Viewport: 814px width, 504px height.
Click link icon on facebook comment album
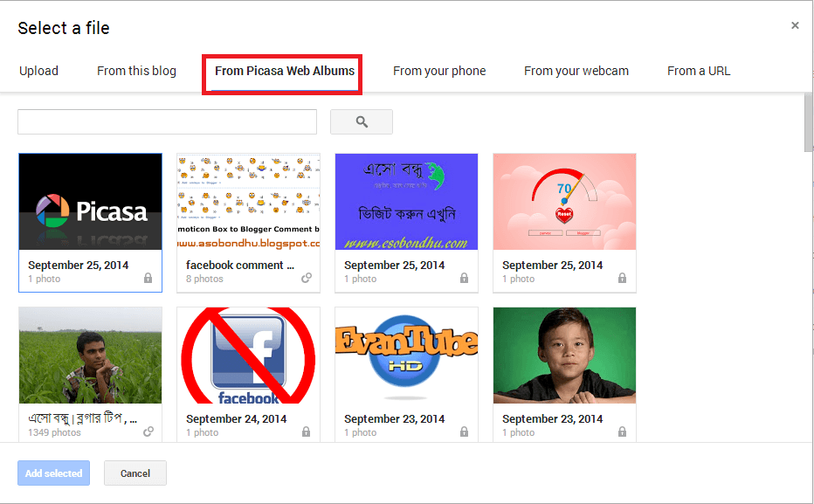[307, 279]
